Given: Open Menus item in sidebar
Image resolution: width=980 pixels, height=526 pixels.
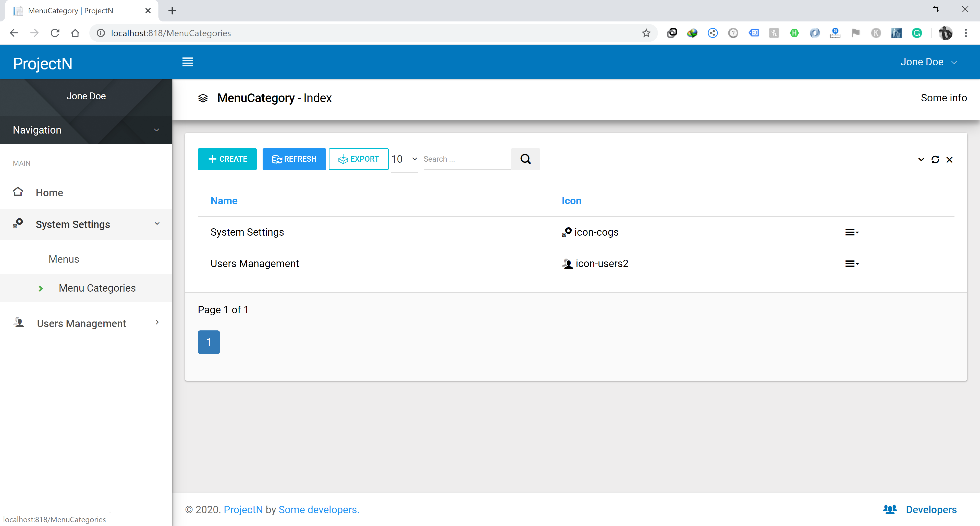Looking at the screenshot, I should (x=64, y=259).
